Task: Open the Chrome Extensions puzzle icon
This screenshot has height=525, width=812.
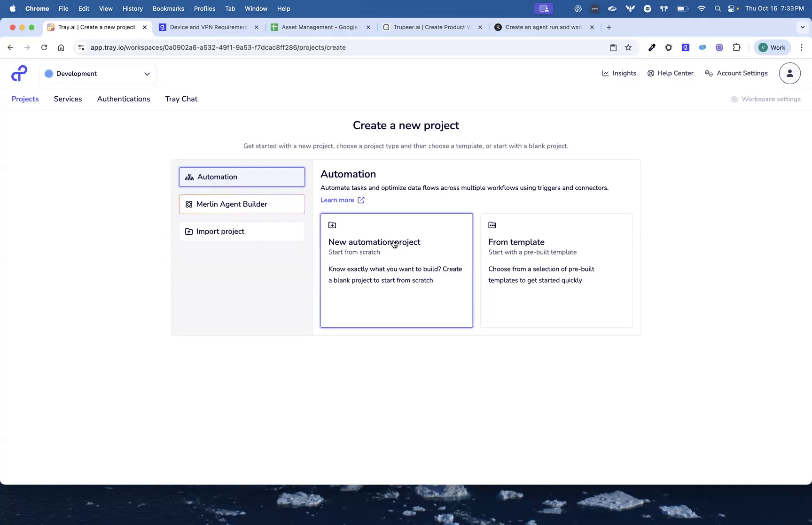Action: [x=737, y=47]
